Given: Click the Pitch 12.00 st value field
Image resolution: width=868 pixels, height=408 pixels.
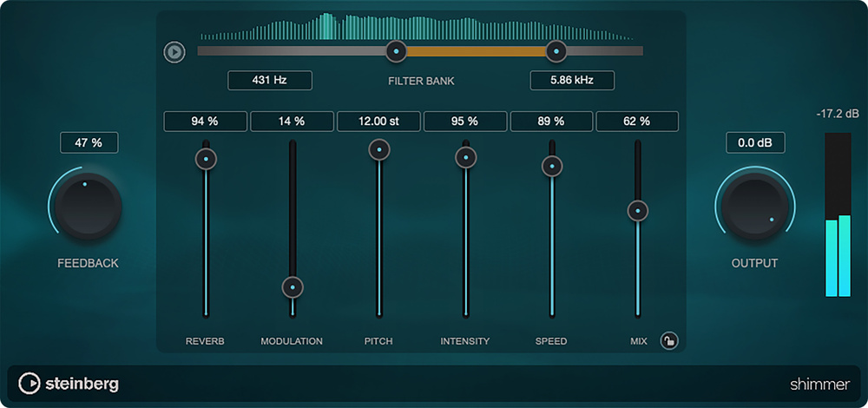Looking at the screenshot, I should (378, 122).
